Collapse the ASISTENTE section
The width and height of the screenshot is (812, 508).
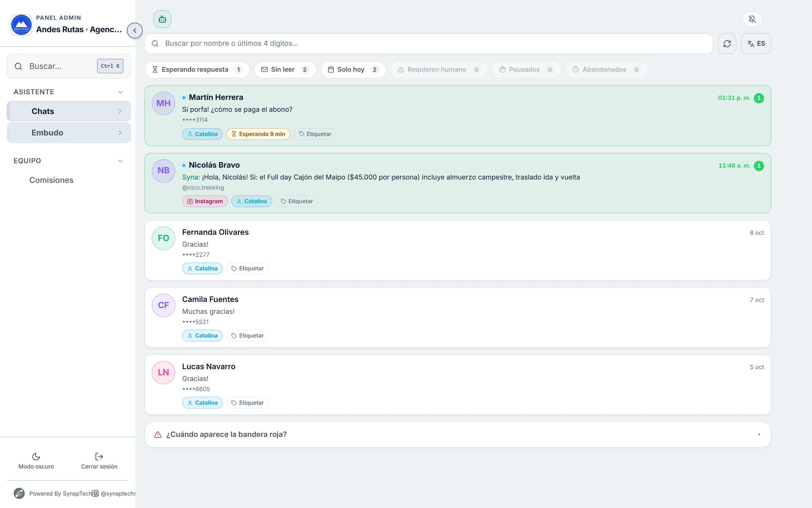tap(69, 92)
